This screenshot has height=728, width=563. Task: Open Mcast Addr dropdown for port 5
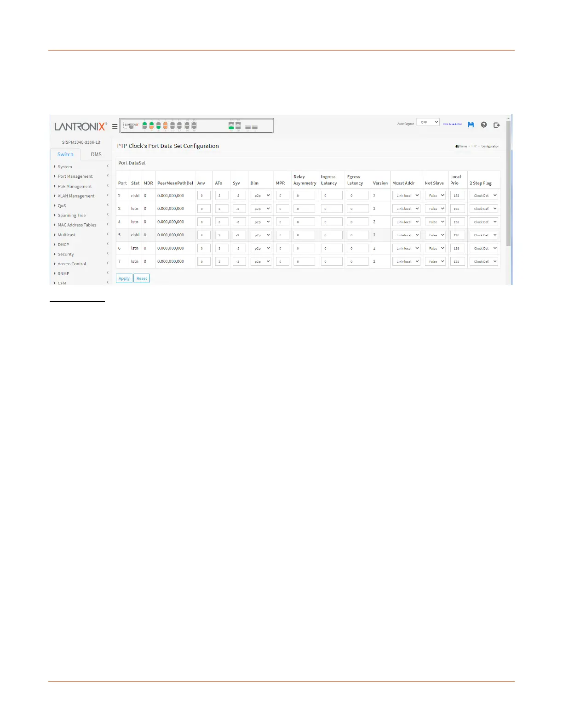point(406,235)
